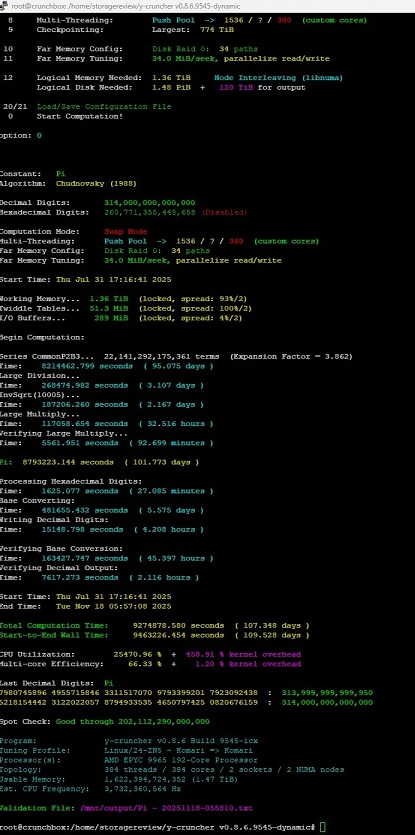This screenshot has height=835, width=415.
Task: Click the red 'Swap Mode' text
Action: tap(126, 232)
